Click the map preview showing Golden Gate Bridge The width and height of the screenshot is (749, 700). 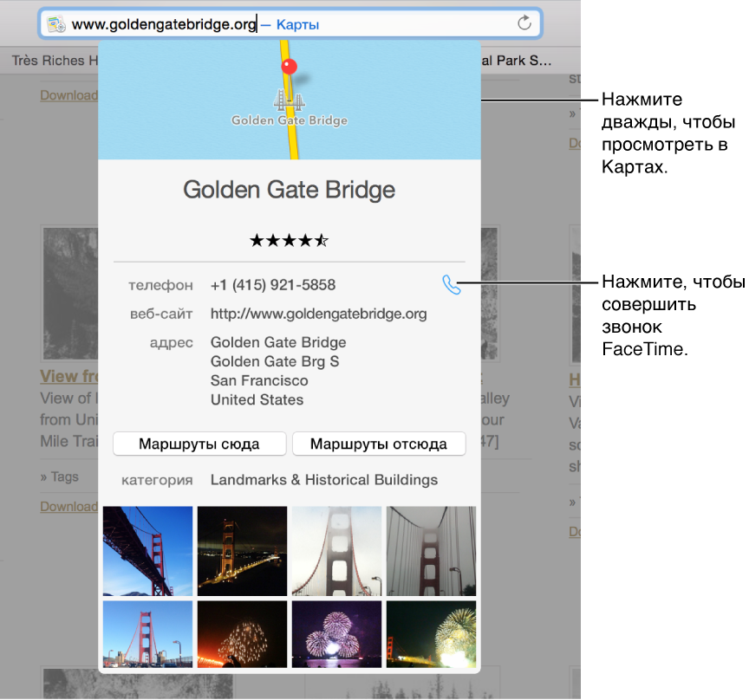pos(289,100)
